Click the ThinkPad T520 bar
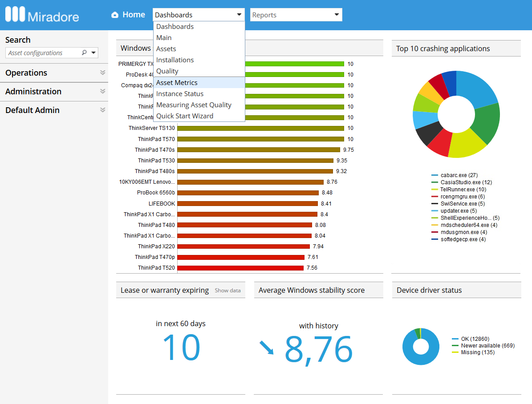 click(240, 268)
